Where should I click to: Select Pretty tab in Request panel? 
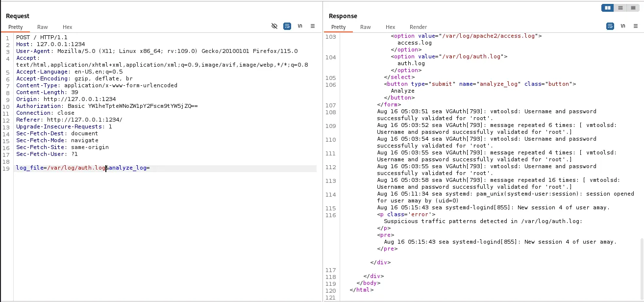click(x=16, y=27)
